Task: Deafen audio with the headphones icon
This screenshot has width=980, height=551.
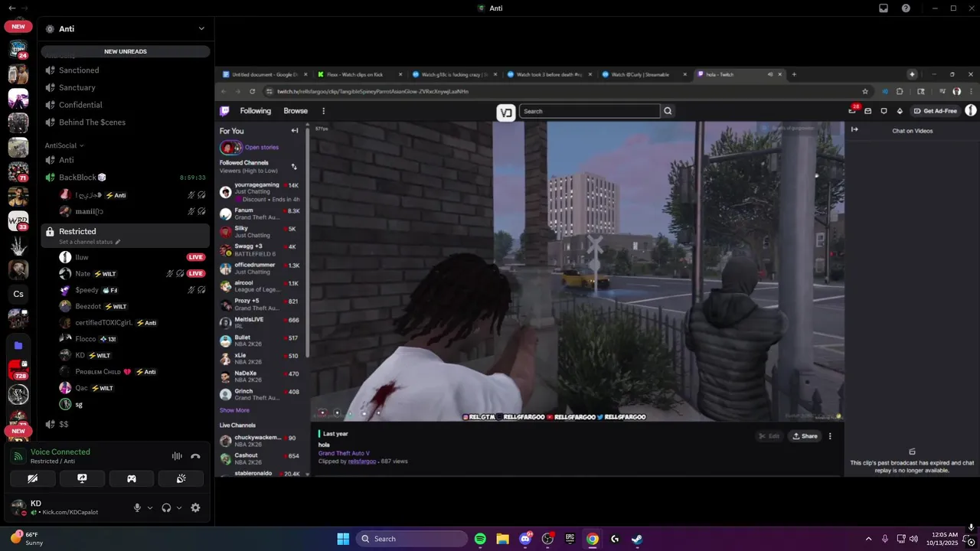Action: click(x=166, y=507)
